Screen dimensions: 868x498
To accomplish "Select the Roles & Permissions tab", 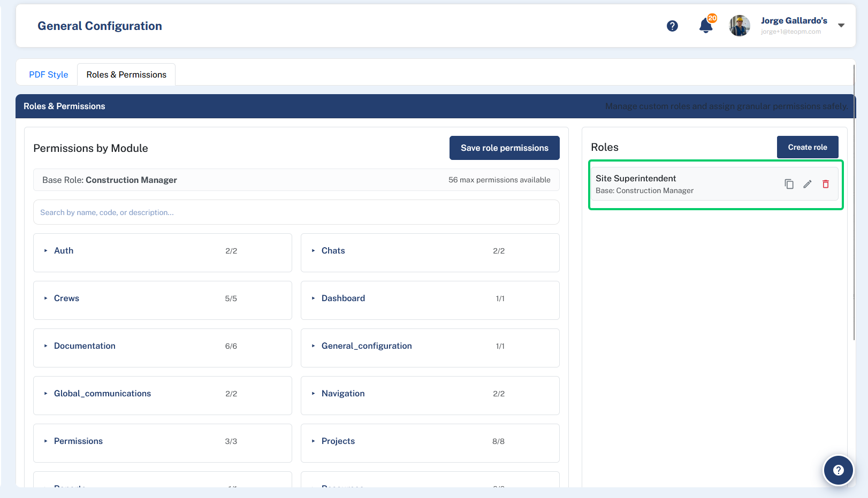I will pos(126,74).
